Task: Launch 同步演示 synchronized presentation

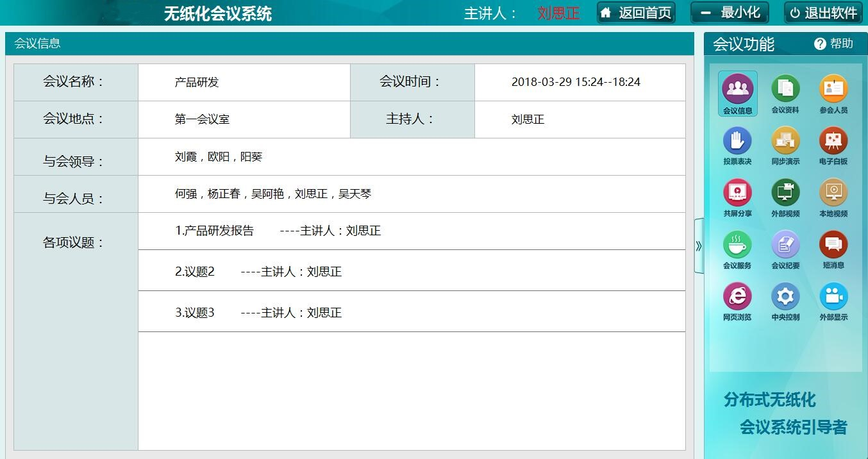Action: coord(785,145)
